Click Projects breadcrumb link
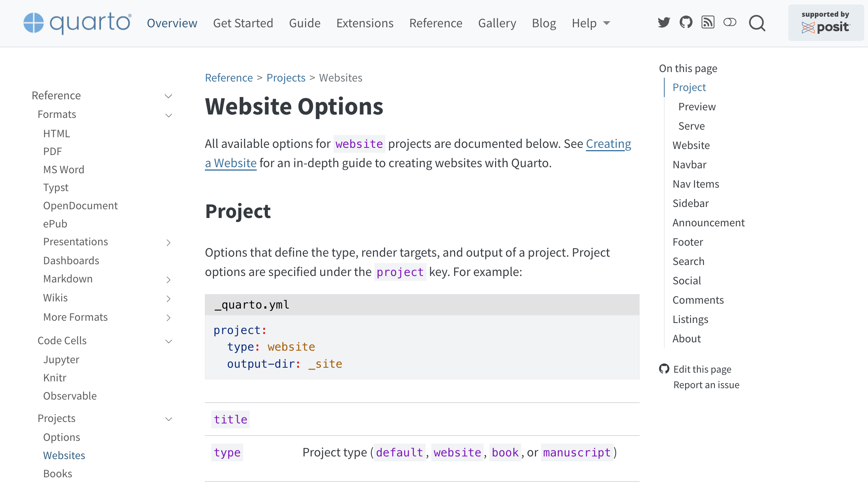The height and width of the screenshot is (486, 868). (x=286, y=78)
